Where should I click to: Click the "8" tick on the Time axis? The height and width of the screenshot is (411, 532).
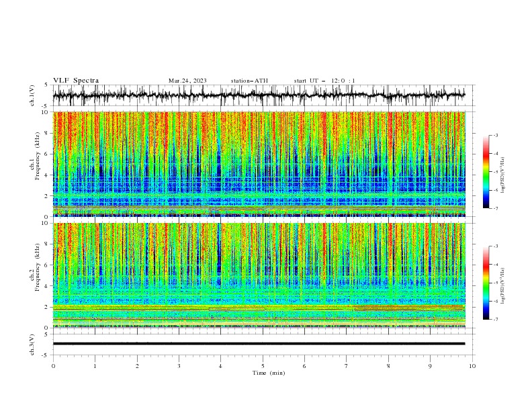coord(388,366)
